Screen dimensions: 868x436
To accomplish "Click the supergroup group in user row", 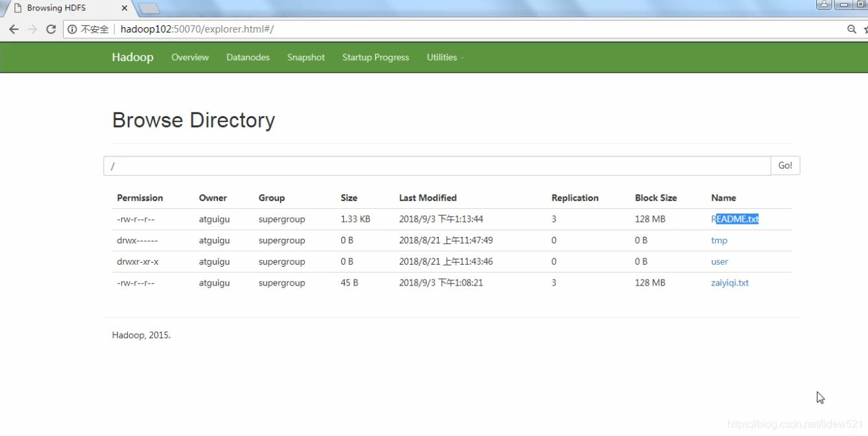I will click(x=282, y=262).
